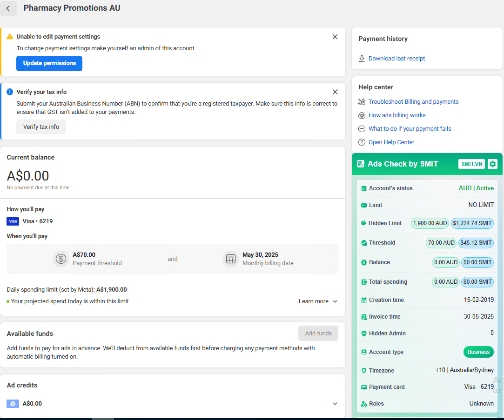
Task: Click the Roles icon
Action: (364, 404)
